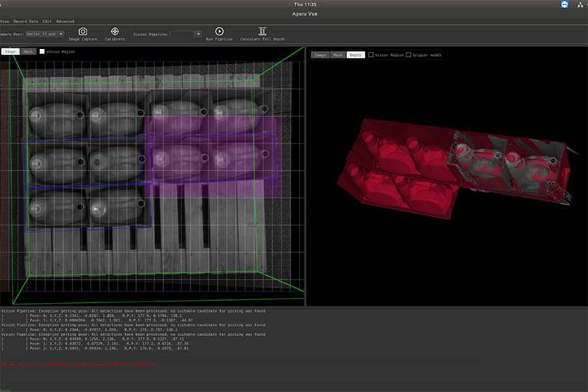The width and height of the screenshot is (588, 392).
Task: Click the red 3D depth model of jugs
Action: pyautogui.click(x=454, y=169)
